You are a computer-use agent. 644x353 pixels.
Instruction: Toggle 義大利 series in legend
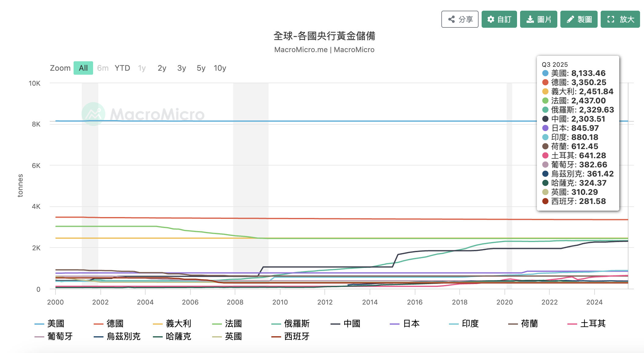point(172,323)
